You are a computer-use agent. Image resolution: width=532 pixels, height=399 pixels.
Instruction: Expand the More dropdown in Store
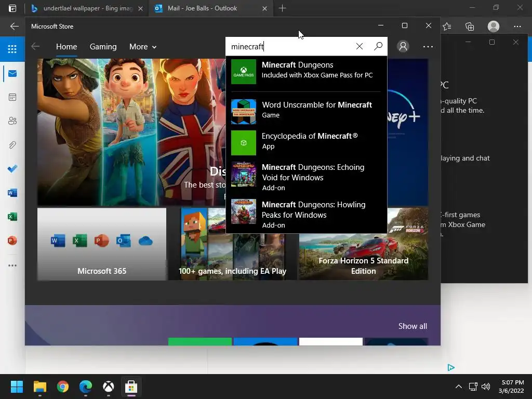point(143,47)
